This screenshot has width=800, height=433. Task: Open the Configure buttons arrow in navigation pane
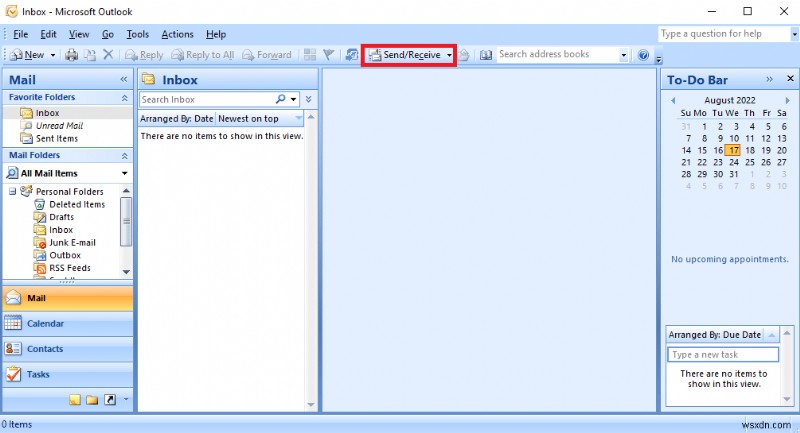point(126,399)
